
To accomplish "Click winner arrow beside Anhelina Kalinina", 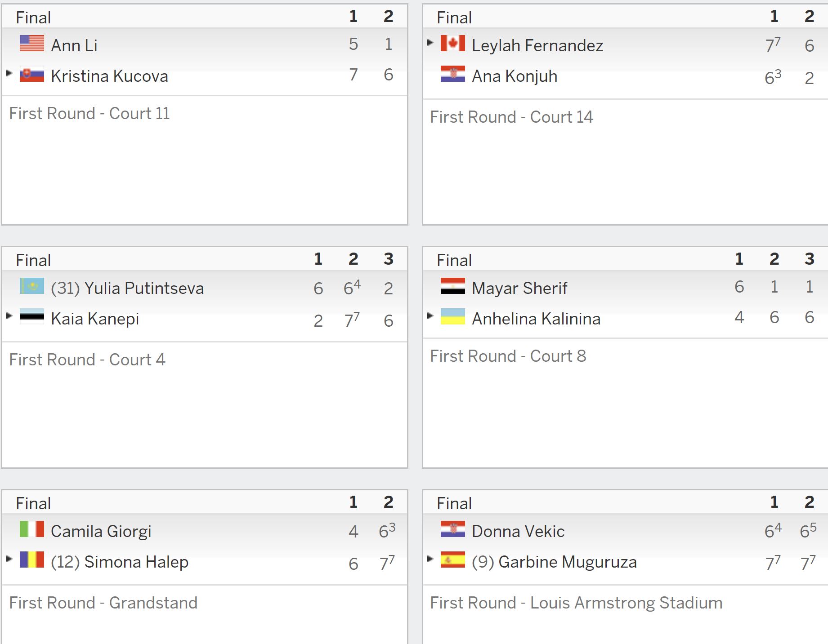I will pos(430,315).
